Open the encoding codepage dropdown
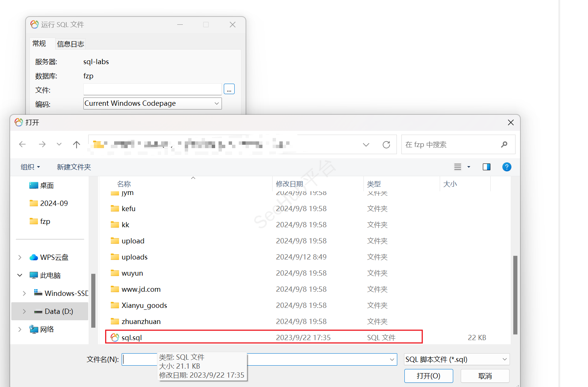 coord(217,103)
